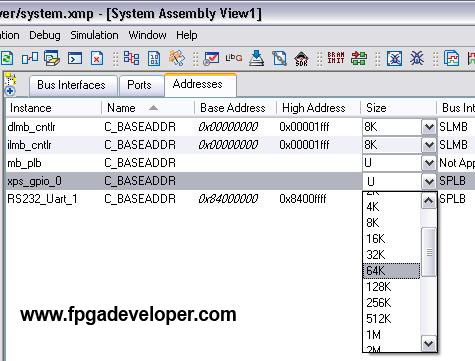Viewport: 475px width, 361px height.
Task: Open the ilmb_cntlr size dropdown
Action: click(429, 145)
